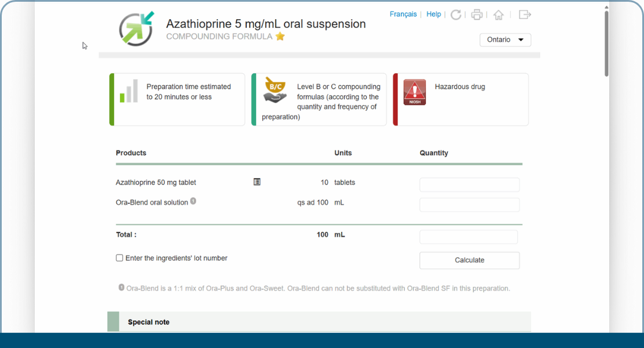Click the logout exit icon
The width and height of the screenshot is (644, 348).
pyautogui.click(x=524, y=14)
